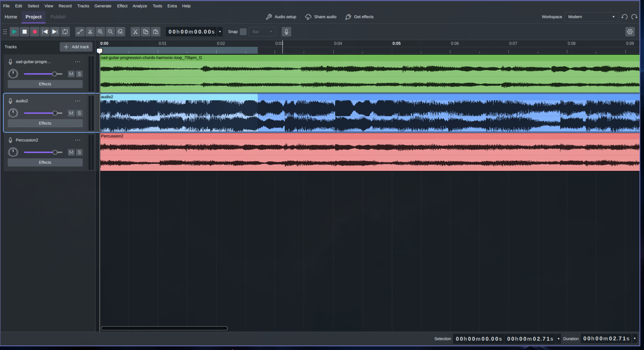This screenshot has height=350, width=644.
Task: Click Share audio
Action: pyautogui.click(x=321, y=17)
